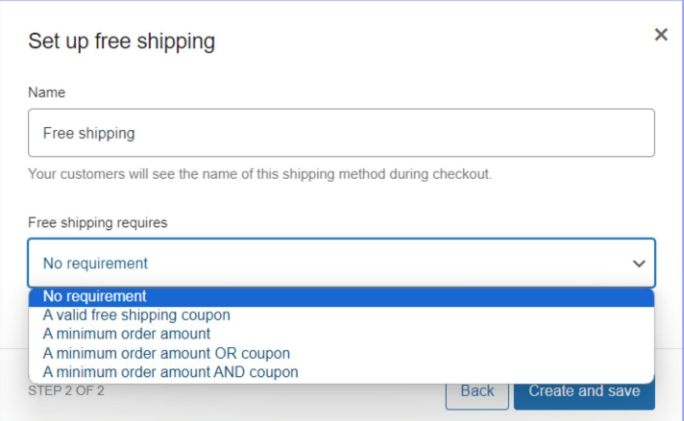Focus the Name input field

click(x=341, y=133)
